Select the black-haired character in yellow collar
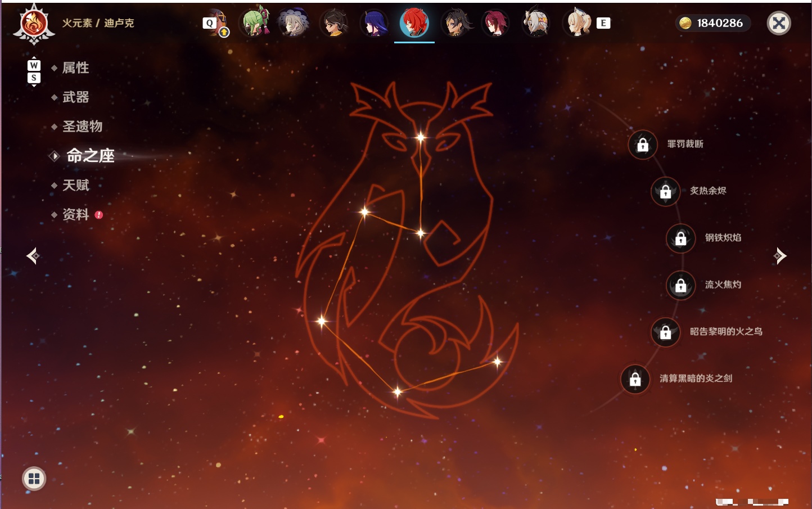 pos(334,23)
